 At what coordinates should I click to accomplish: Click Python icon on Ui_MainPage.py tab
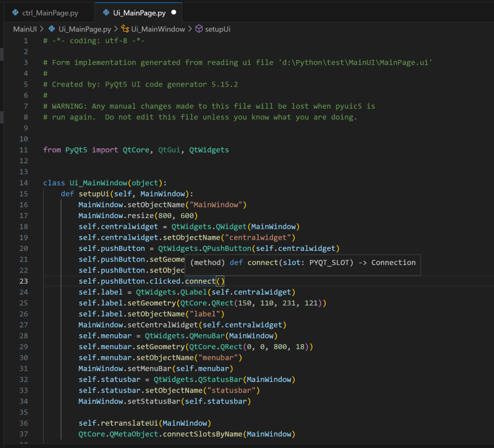click(106, 12)
